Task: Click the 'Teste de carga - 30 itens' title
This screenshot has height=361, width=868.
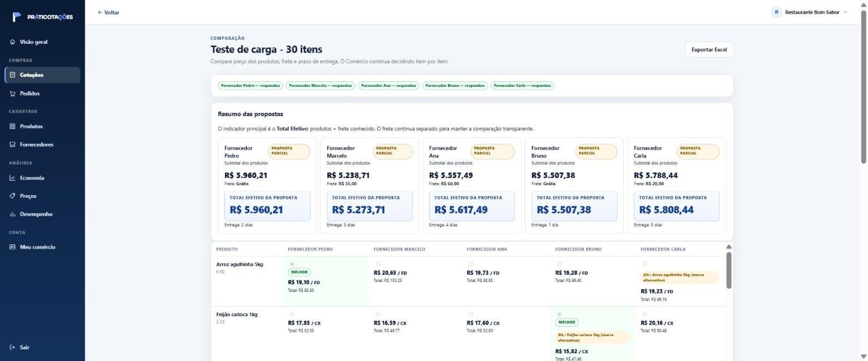Action: tap(266, 50)
